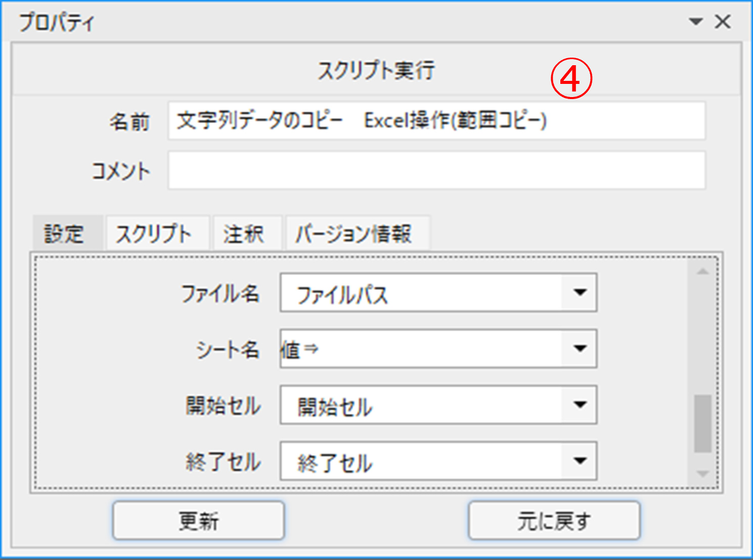
Task: Expand the ファイル名 dropdown arrow
Action: coord(580,293)
